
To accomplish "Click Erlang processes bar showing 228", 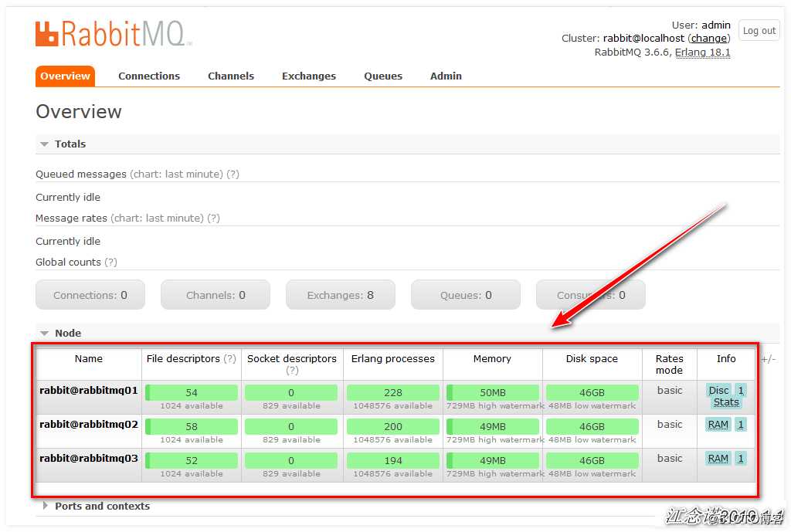I will point(393,393).
